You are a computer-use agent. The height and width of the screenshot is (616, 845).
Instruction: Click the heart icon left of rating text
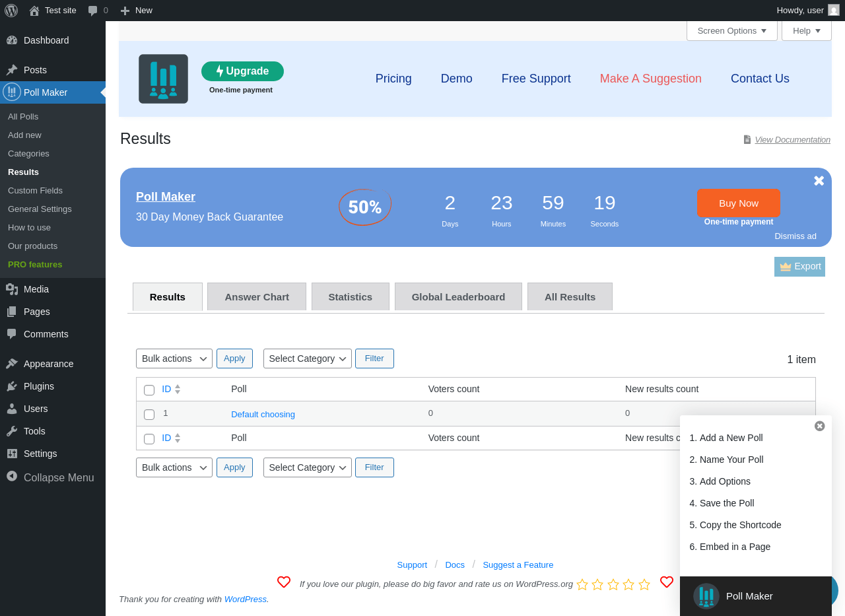click(x=284, y=582)
